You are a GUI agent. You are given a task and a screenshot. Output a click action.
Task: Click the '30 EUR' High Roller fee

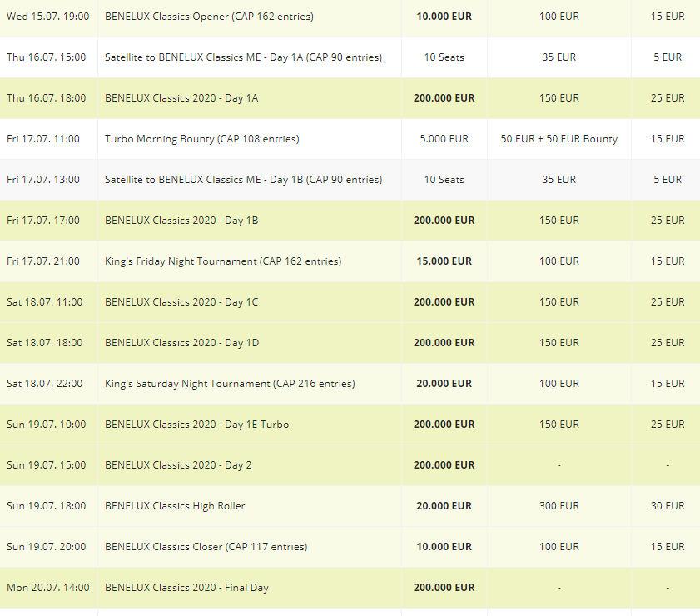[668, 506]
